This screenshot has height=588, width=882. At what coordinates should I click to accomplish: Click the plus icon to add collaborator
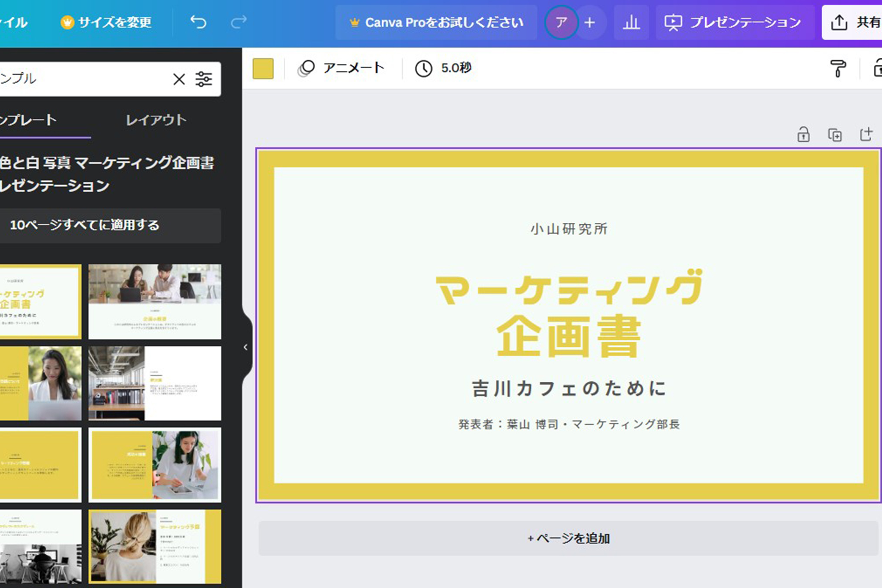(590, 22)
